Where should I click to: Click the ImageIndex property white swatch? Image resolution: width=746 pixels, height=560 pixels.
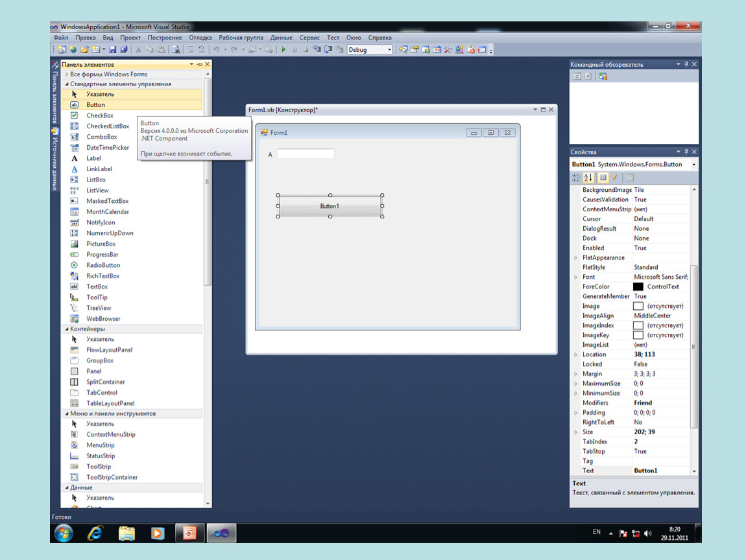pos(638,325)
